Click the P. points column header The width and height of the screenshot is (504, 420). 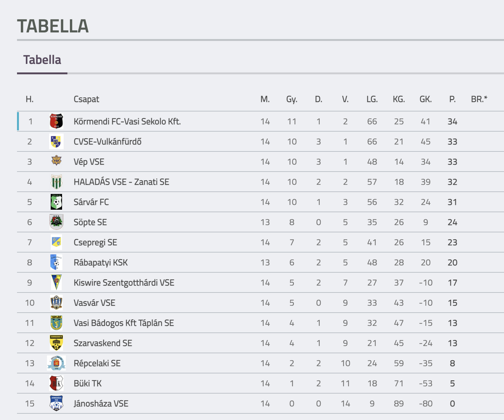[x=452, y=99]
